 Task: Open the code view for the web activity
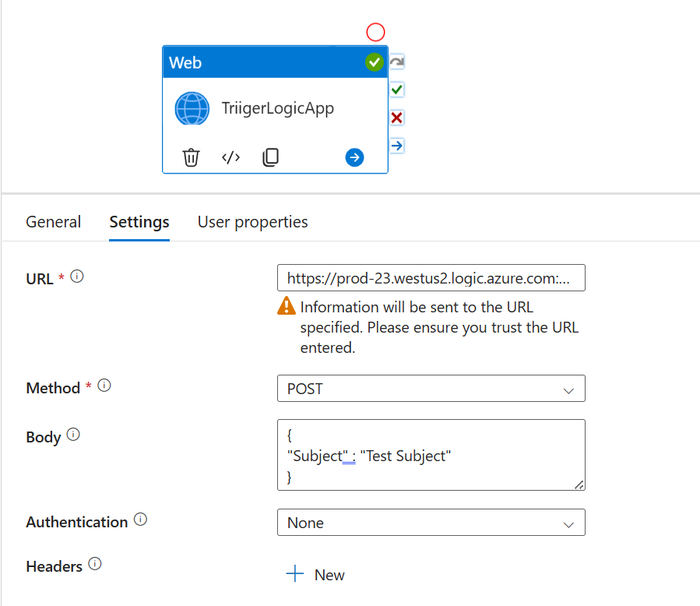(x=230, y=157)
